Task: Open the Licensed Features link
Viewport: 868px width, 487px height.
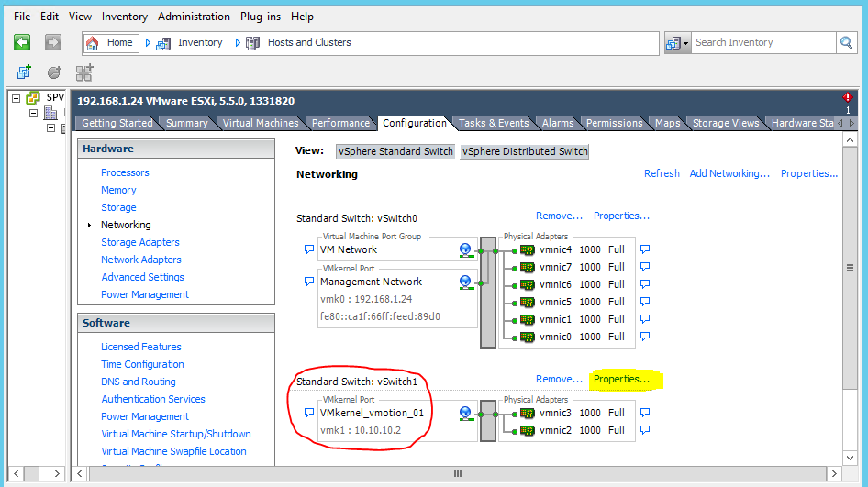Action: click(x=141, y=347)
